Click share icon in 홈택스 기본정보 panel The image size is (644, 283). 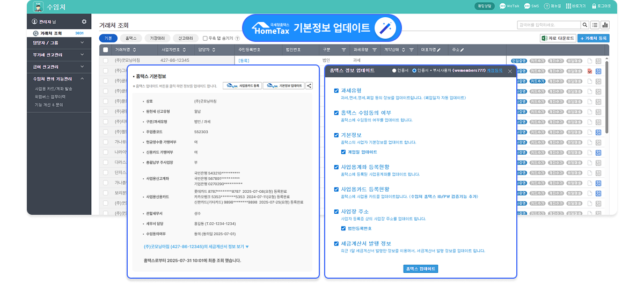click(x=309, y=85)
